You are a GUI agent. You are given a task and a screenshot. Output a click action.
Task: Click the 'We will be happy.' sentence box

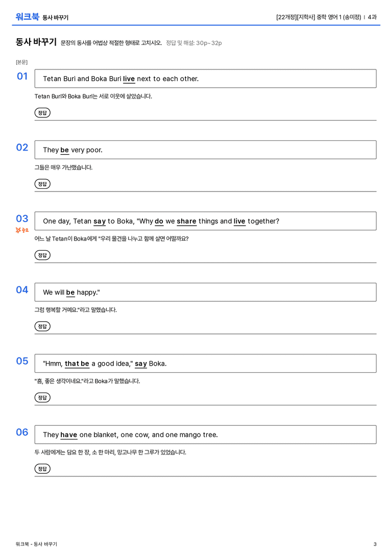206,292
